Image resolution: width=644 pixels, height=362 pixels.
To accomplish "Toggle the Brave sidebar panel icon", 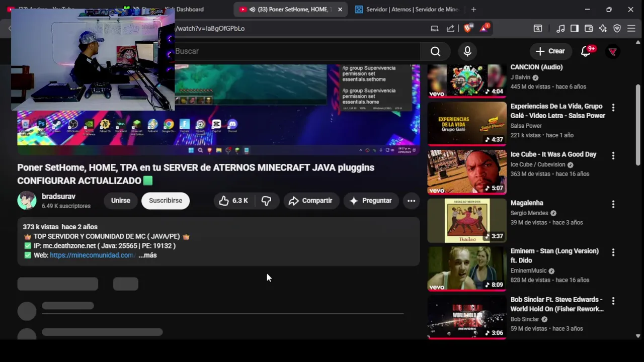I will coord(575,29).
